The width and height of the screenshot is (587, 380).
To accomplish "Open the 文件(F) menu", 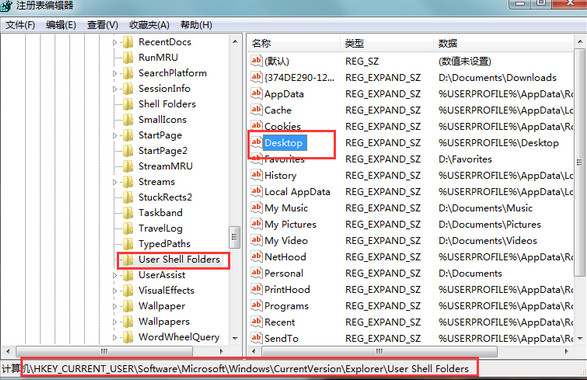I will [20, 25].
